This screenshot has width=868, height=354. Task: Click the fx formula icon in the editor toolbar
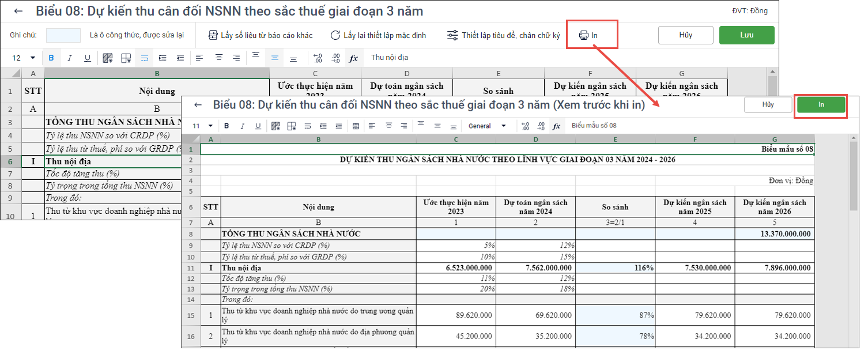pyautogui.click(x=354, y=58)
